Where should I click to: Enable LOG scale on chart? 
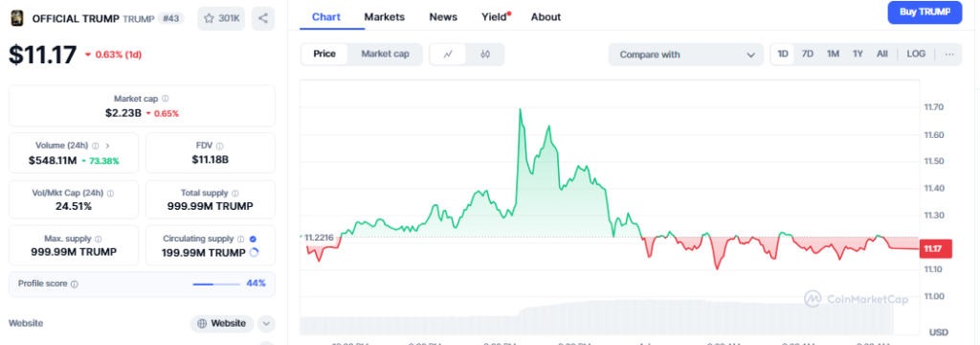[916, 55]
